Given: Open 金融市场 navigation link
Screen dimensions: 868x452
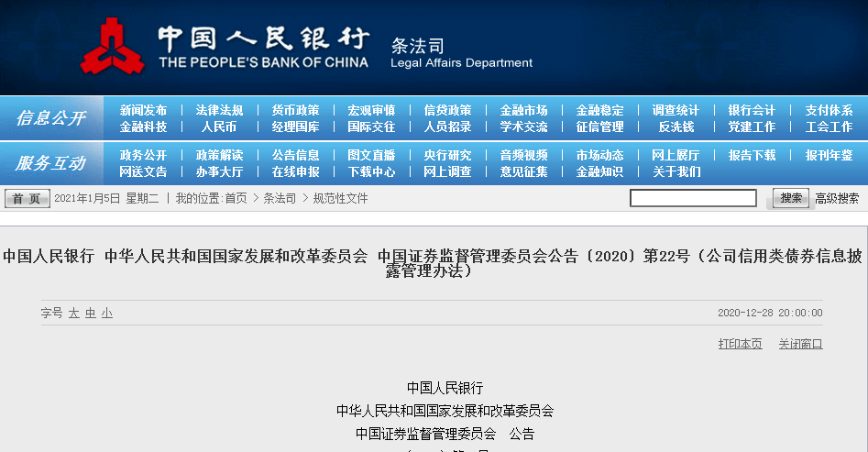Looking at the screenshot, I should (523, 110).
